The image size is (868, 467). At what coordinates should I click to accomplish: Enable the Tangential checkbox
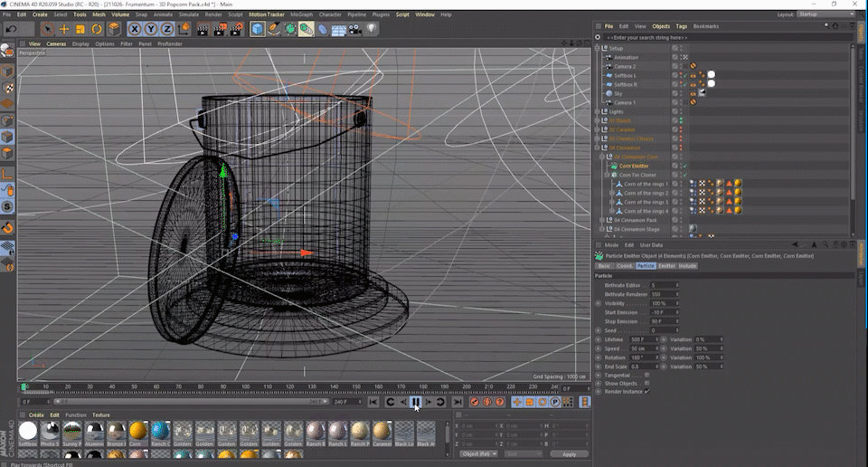647,375
